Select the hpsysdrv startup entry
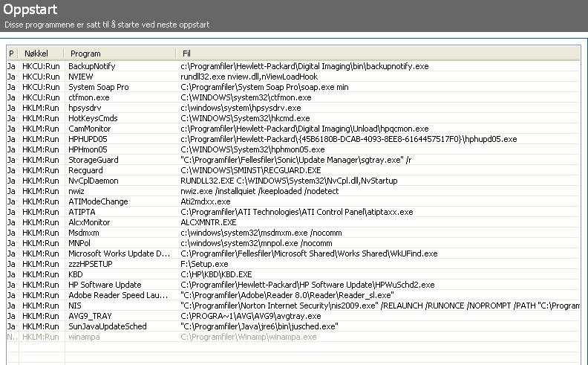 click(x=85, y=108)
